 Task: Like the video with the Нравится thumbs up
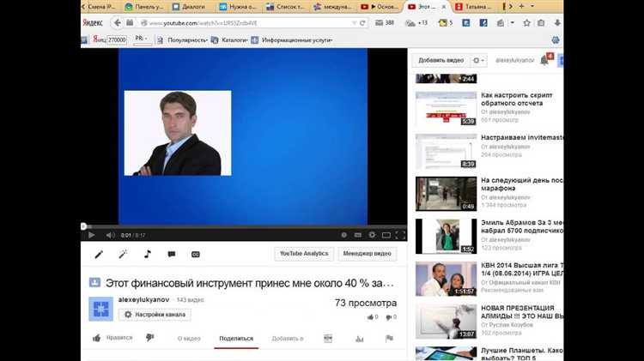click(x=112, y=338)
